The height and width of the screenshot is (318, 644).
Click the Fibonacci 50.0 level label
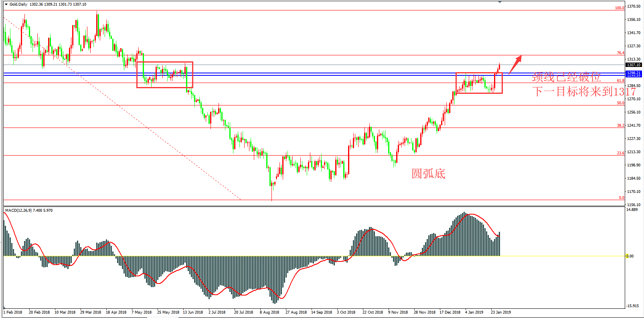click(620, 103)
